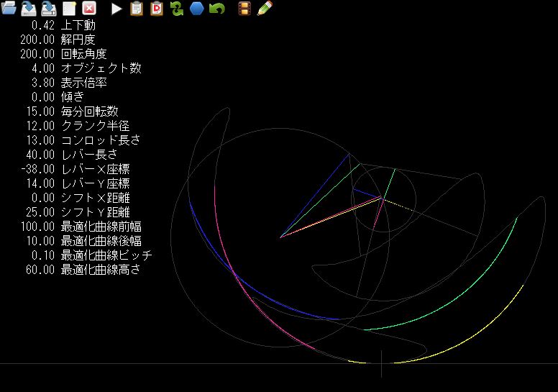
Task: Select the 傾き value 0.00
Action: pyautogui.click(x=43, y=97)
